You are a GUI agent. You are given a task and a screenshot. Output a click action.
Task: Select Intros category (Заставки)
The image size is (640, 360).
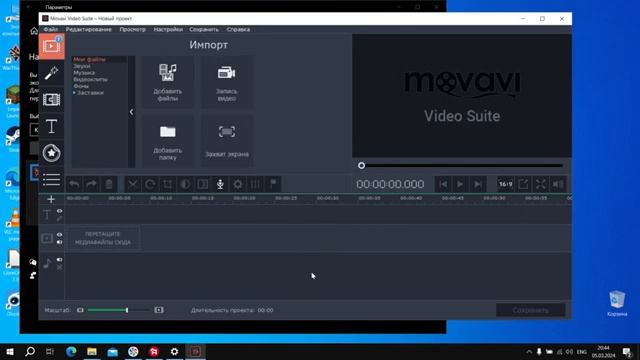(90, 93)
